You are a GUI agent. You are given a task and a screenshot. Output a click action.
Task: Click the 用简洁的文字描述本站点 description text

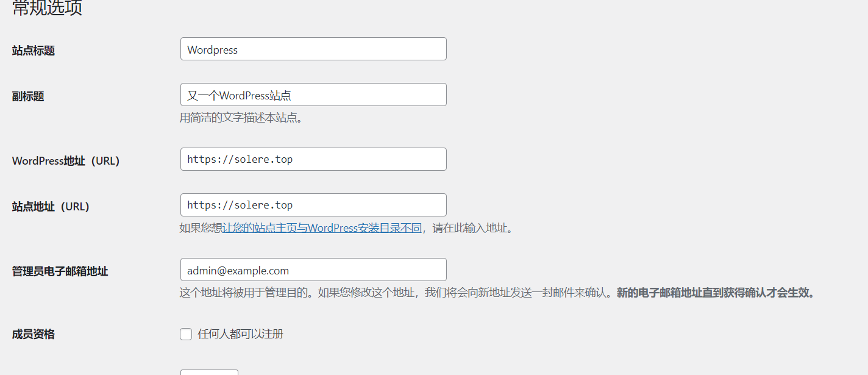[241, 118]
